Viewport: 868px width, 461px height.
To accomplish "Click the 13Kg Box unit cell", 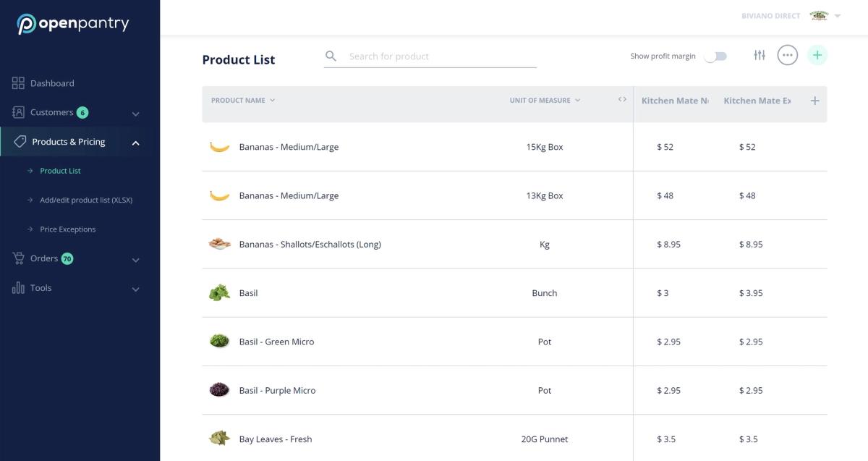I will pyautogui.click(x=545, y=195).
